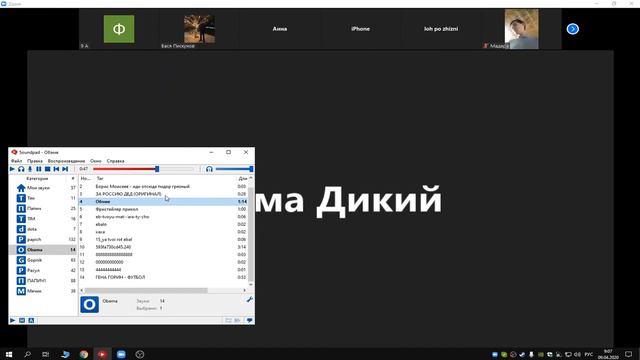Click the green 'Ф' participant tile

pyautogui.click(x=119, y=29)
